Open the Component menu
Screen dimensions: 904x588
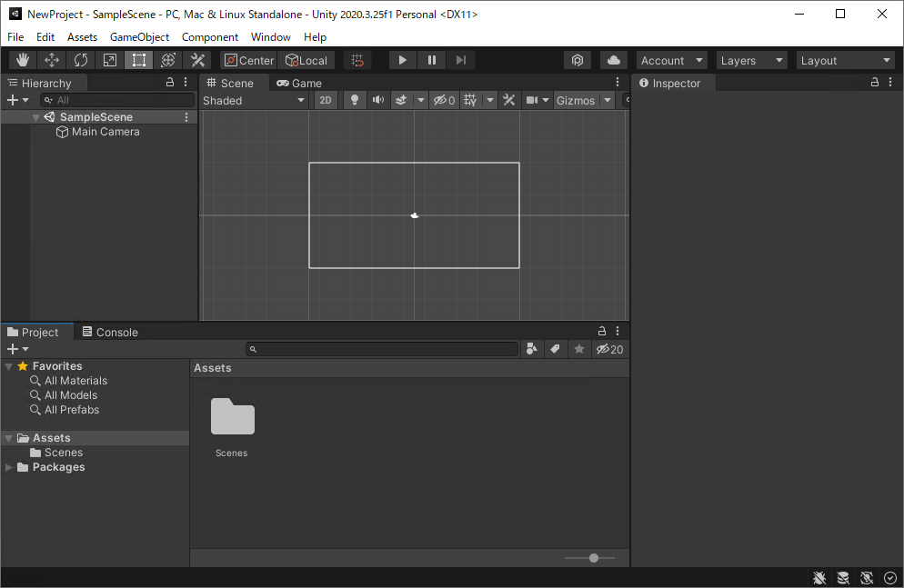[210, 37]
